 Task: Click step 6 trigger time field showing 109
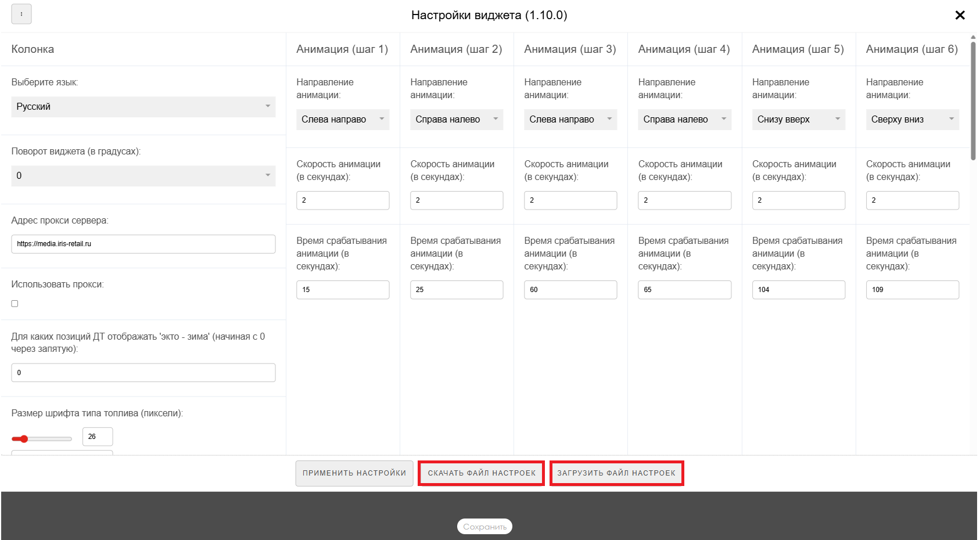912,290
